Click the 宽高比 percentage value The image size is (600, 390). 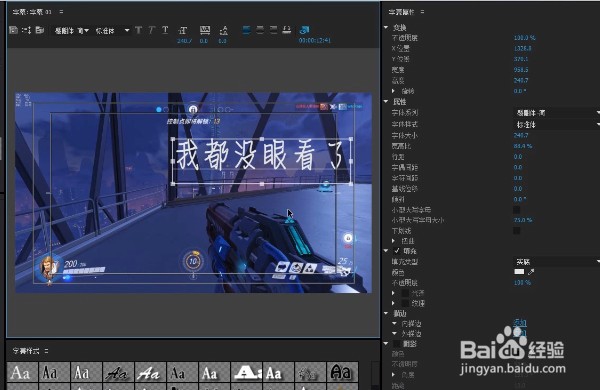tap(523, 146)
